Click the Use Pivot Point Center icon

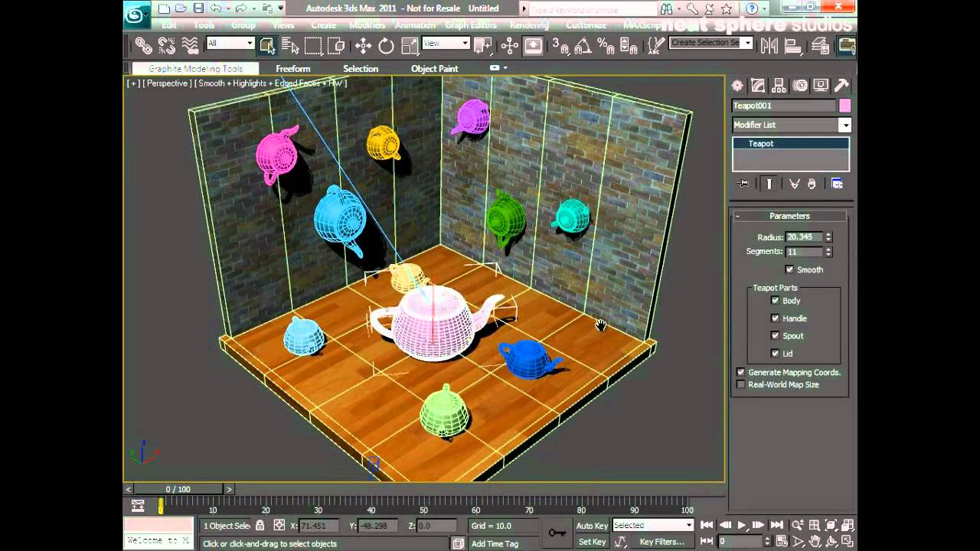pyautogui.click(x=482, y=46)
